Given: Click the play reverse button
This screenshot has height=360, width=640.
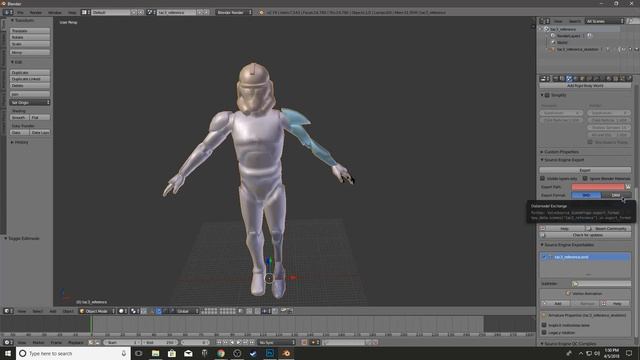Looking at the screenshot, I should pos(232,342).
